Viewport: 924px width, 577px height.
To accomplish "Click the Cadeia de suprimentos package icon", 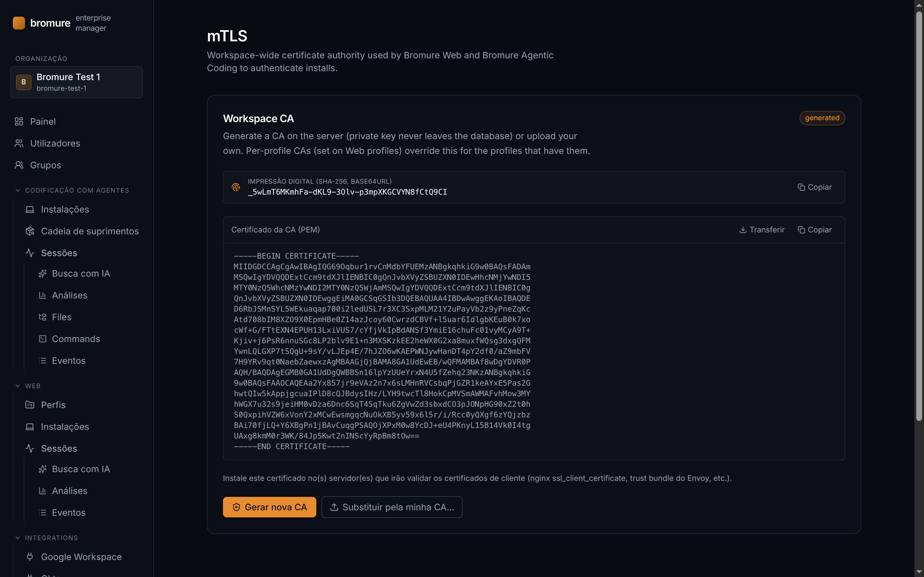I will click(x=30, y=231).
